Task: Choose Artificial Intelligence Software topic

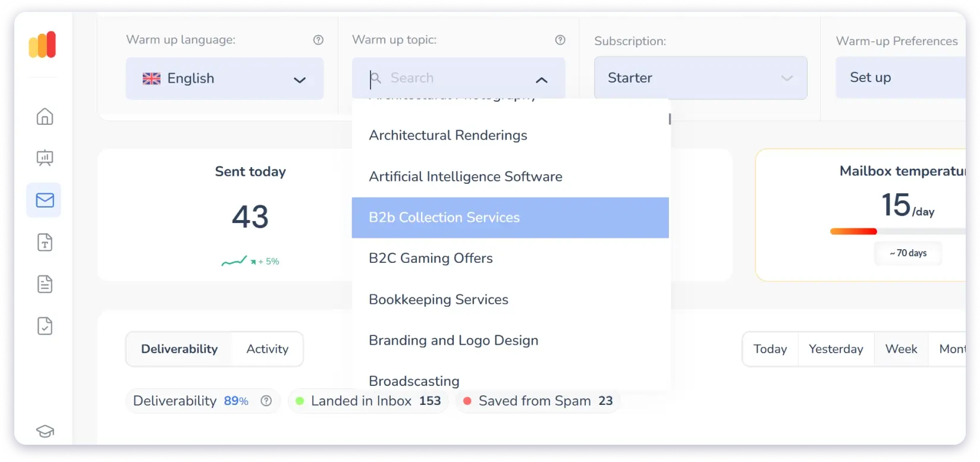Action: click(465, 177)
